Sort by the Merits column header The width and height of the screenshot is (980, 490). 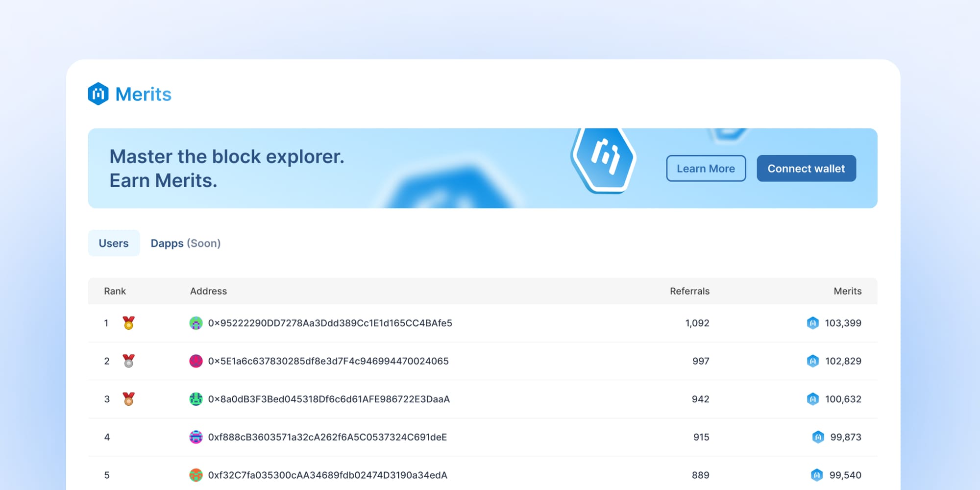point(848,291)
